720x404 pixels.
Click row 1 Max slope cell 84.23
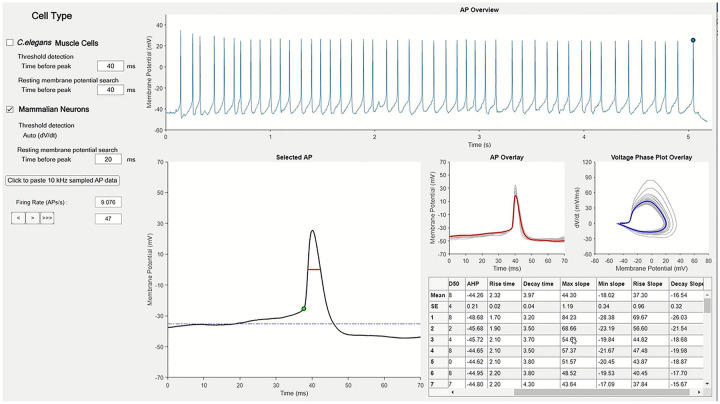577,317
